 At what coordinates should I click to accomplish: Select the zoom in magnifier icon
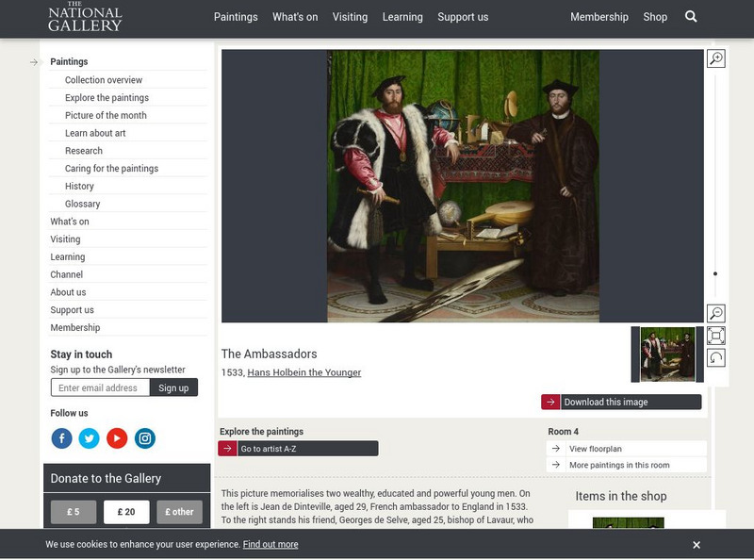[x=716, y=58]
